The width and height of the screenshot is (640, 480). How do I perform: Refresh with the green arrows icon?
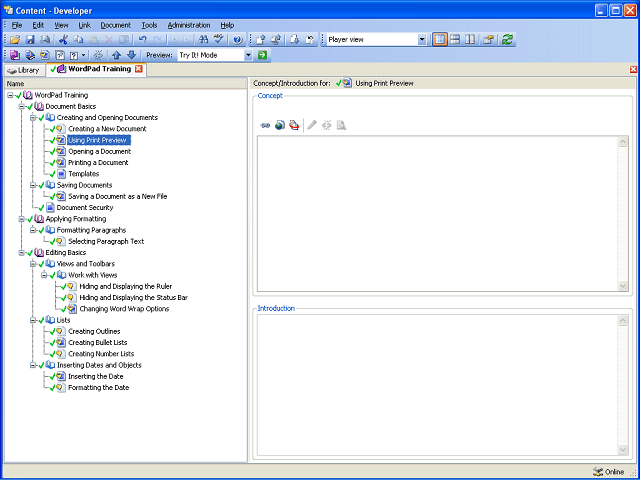point(507,40)
